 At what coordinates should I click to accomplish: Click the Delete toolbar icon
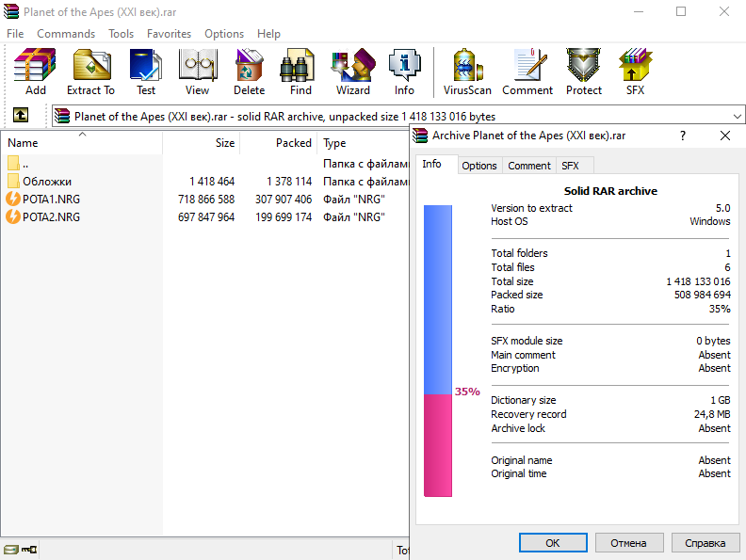coord(249,72)
